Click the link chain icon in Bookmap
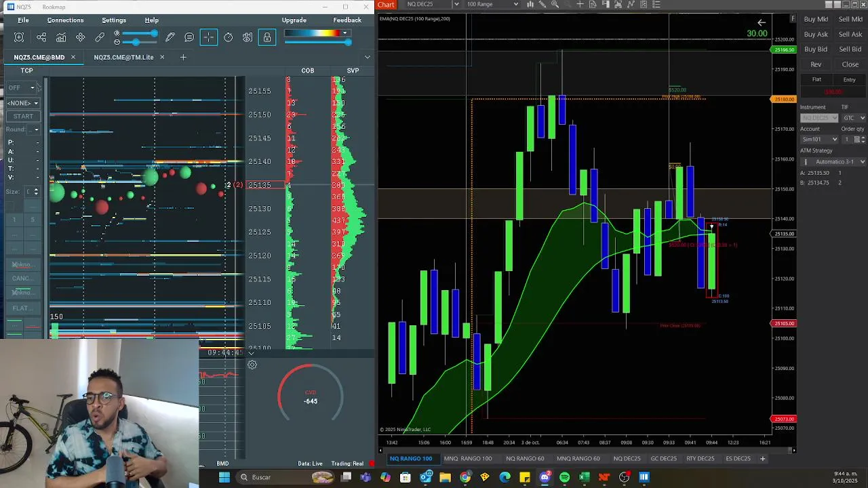Image resolution: width=868 pixels, height=488 pixels. pyautogui.click(x=100, y=37)
